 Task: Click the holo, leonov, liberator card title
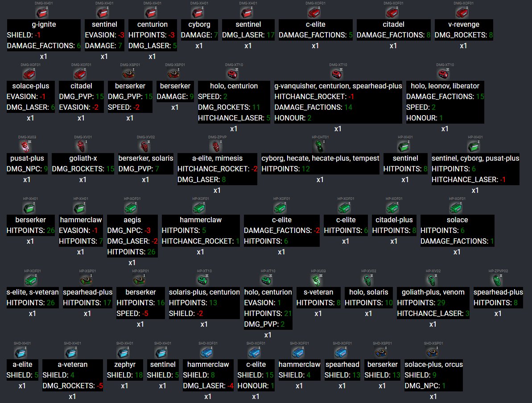coord(445,86)
